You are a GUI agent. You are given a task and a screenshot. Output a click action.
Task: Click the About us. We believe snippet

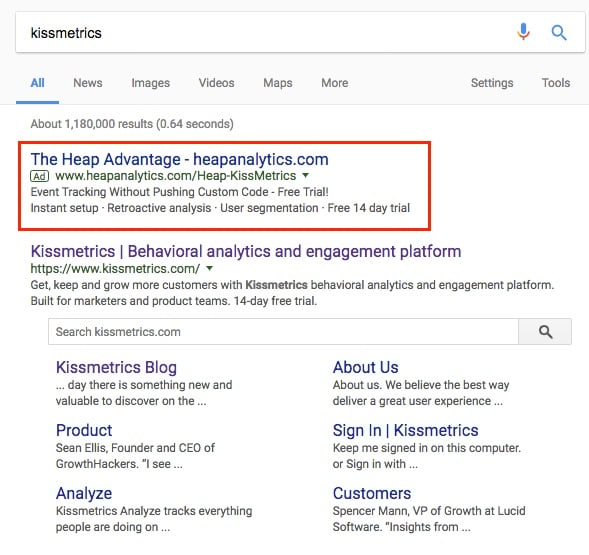421,393
